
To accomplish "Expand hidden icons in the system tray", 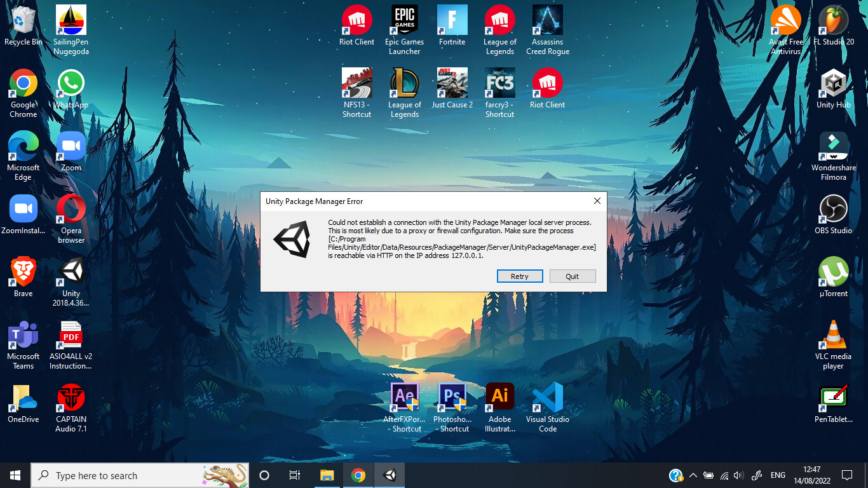I will click(x=693, y=475).
